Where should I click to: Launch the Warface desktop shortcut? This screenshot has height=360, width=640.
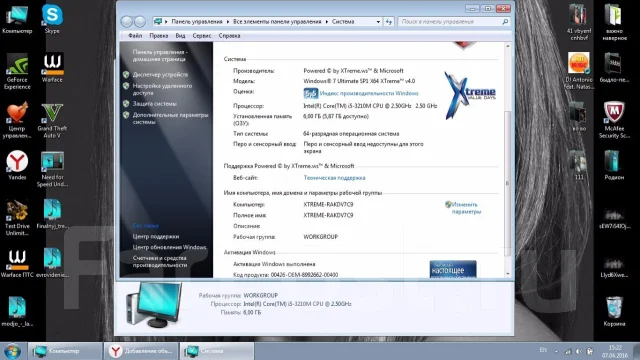(52, 68)
